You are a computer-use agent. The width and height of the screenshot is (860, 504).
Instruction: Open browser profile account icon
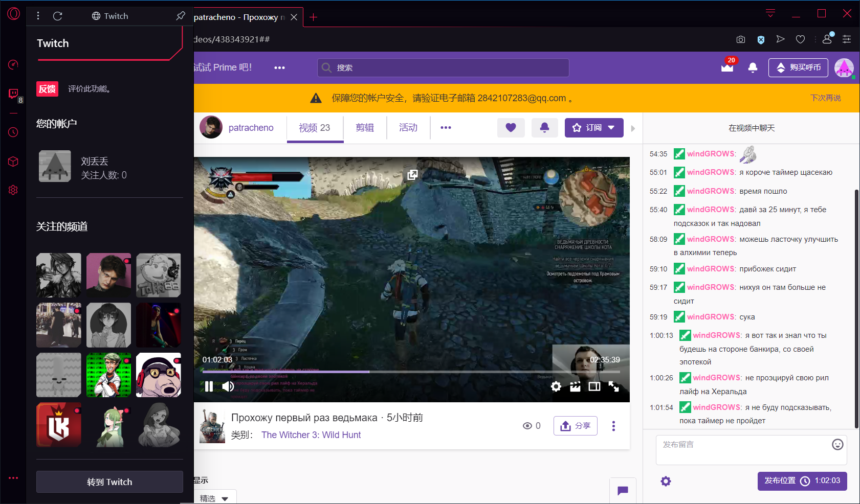click(x=827, y=39)
